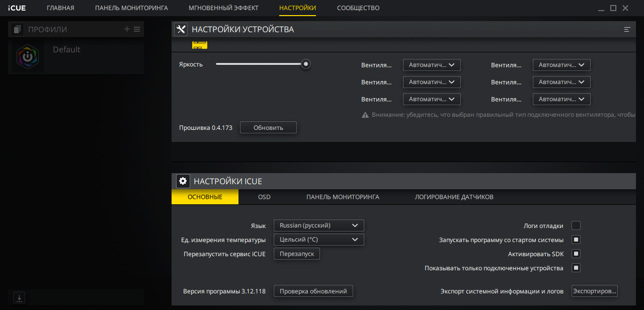Image resolution: width=644 pixels, height=310 pixels.
Task: Click the add profile plus icon
Action: coord(127,29)
